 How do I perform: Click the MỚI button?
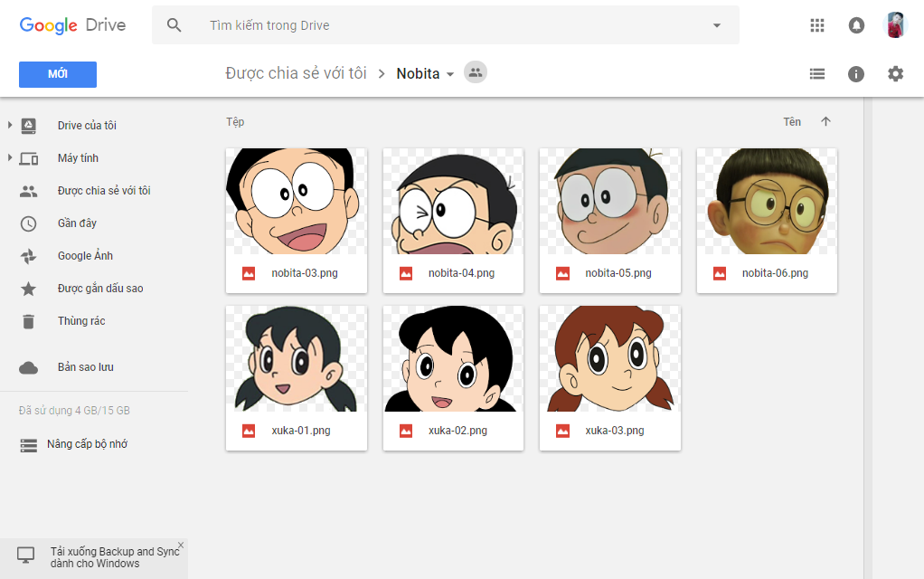click(x=58, y=74)
